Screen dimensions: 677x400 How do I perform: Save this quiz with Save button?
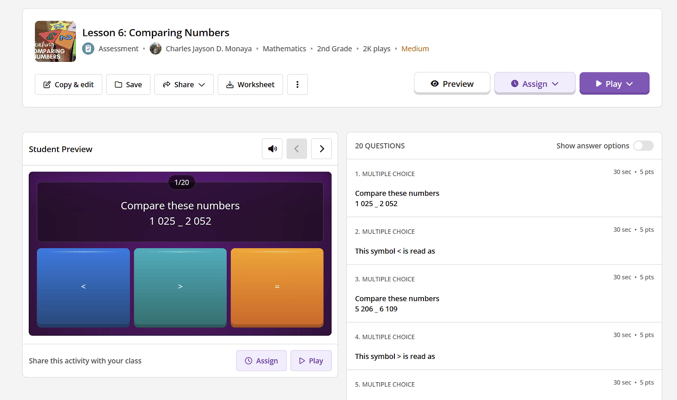[x=128, y=84]
